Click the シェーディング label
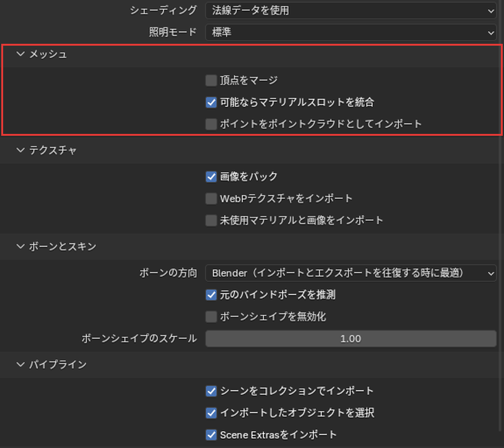The width and height of the screenshot is (504, 448). [163, 10]
